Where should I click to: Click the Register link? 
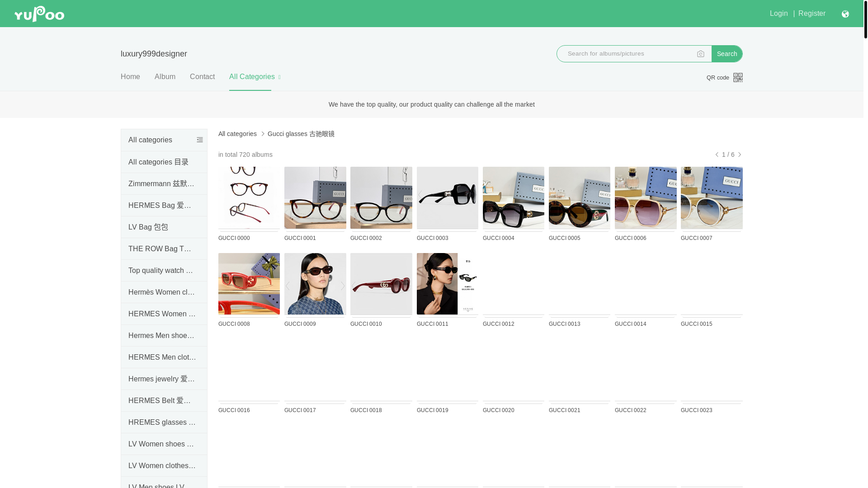click(x=811, y=14)
